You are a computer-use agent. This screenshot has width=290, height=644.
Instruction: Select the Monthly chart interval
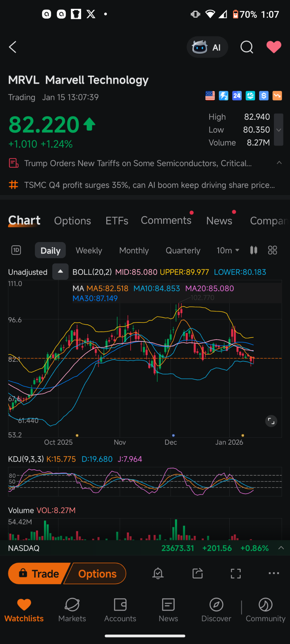tap(134, 250)
